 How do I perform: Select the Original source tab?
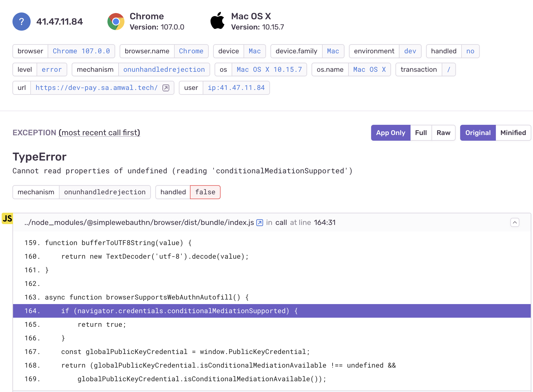coord(478,132)
